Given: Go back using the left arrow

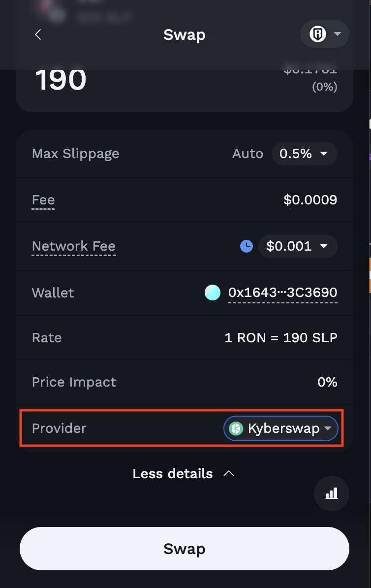Looking at the screenshot, I should pyautogui.click(x=38, y=34).
